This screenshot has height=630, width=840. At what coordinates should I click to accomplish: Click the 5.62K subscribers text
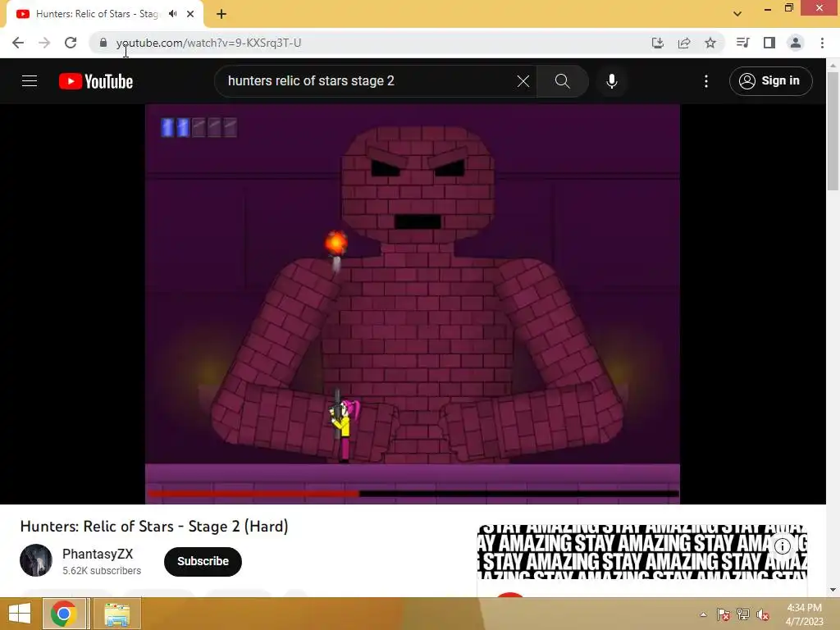point(102,571)
